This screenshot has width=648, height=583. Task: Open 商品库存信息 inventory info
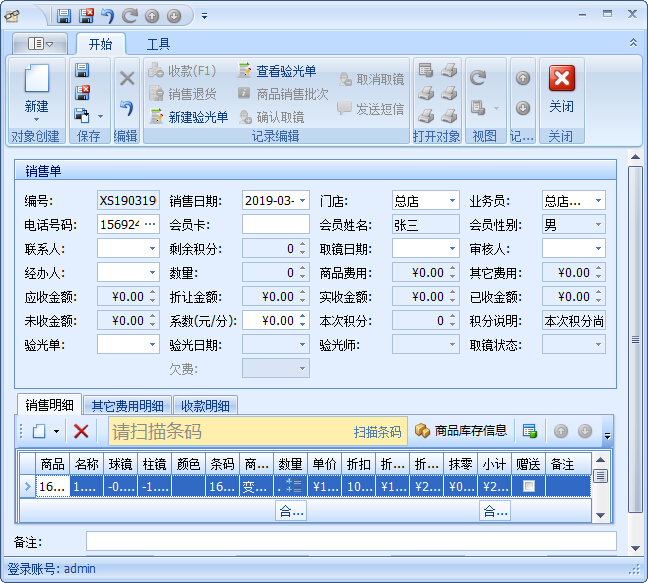click(461, 431)
